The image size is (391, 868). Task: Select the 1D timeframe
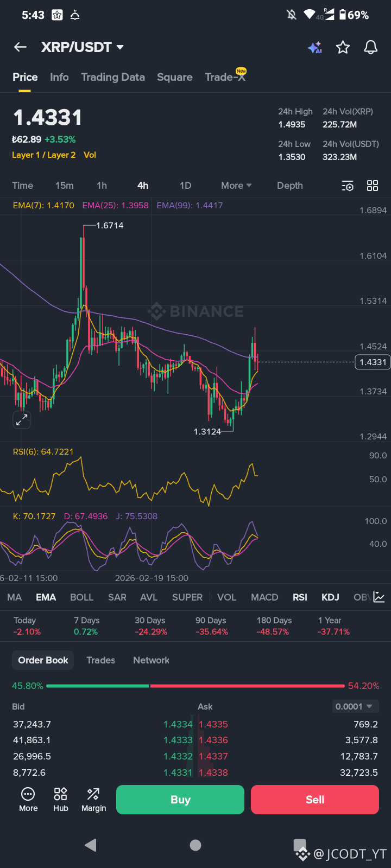[x=185, y=186]
